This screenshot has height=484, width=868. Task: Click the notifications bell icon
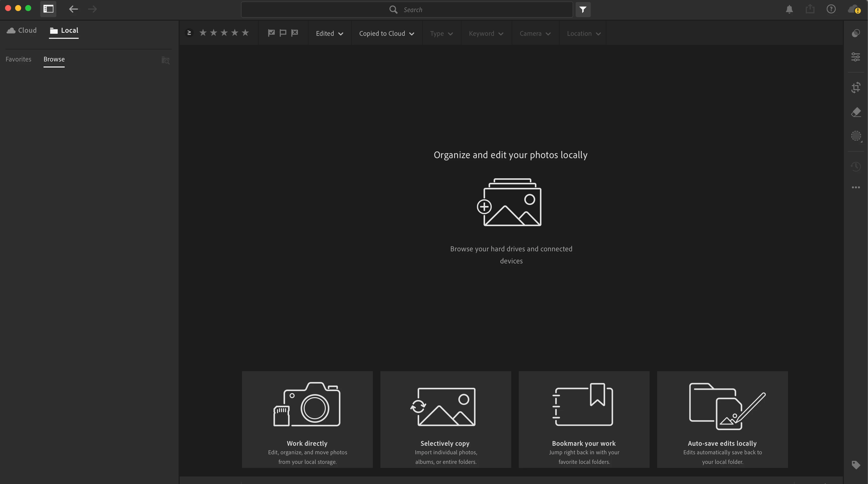click(789, 10)
